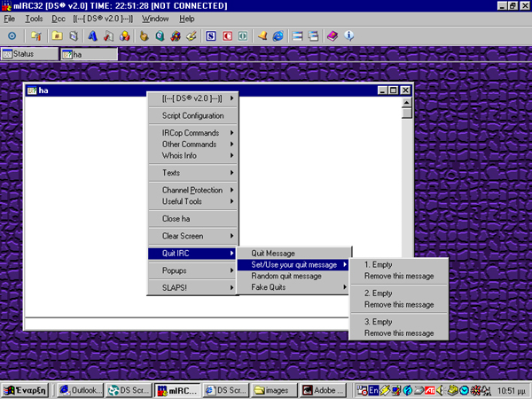The width and height of the screenshot is (532, 399).
Task: Click the Cascade windows toolbar icon
Action: [313, 35]
